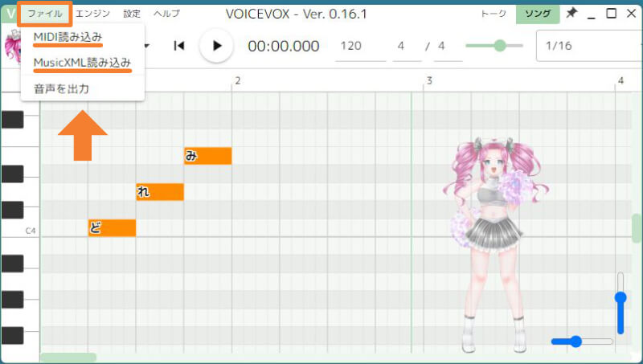This screenshot has width=643, height=364.
Task: Open the ヘルプ menu
Action: pos(166,14)
